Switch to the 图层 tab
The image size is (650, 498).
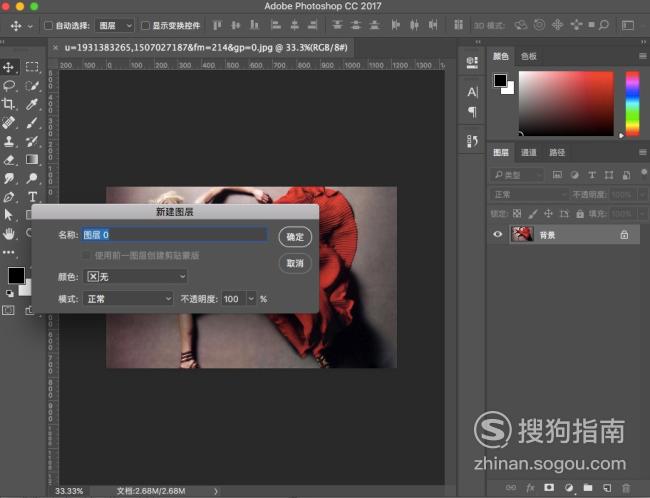[x=501, y=153]
